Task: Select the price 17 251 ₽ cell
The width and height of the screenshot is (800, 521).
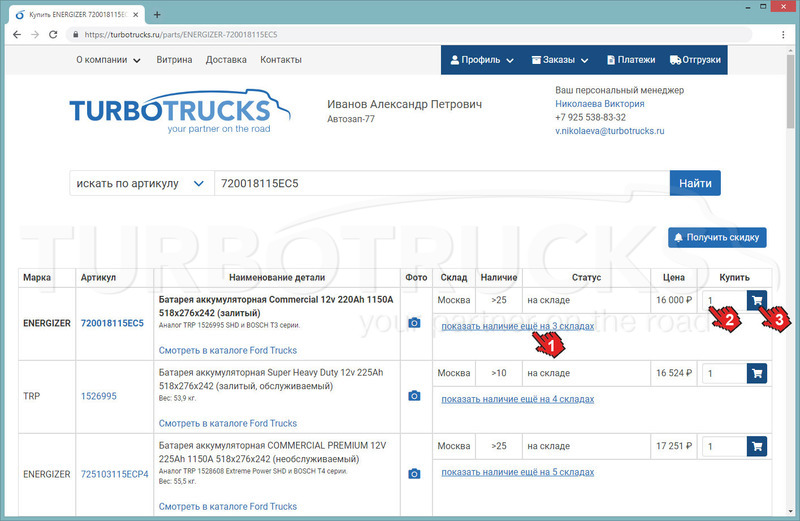Action: (673, 446)
